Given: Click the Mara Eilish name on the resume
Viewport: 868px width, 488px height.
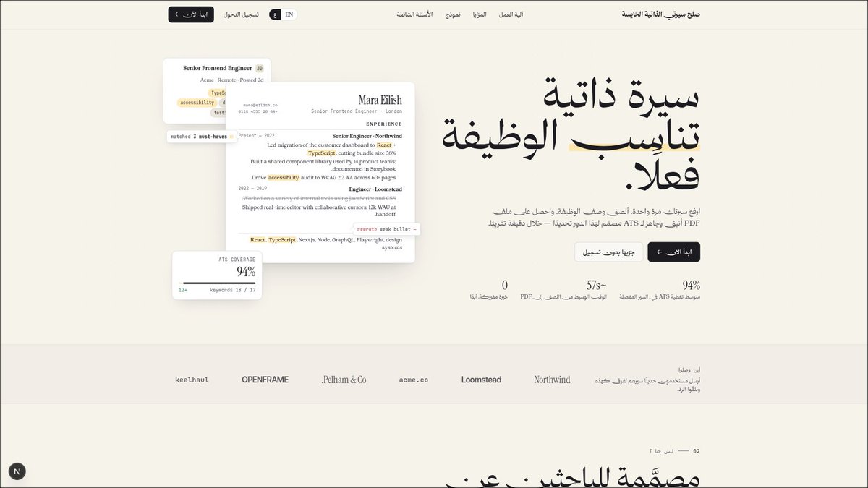Looking at the screenshot, I should coord(380,100).
